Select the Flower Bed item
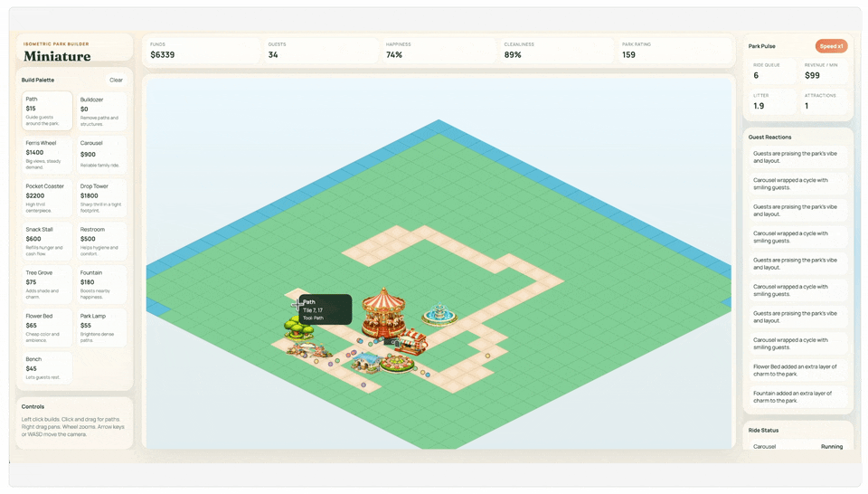This screenshot has width=868, height=494. pos(47,328)
